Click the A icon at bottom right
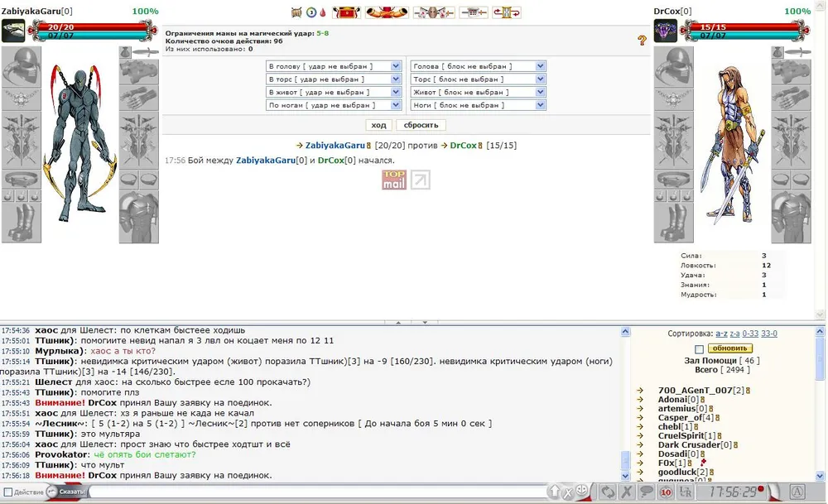The height and width of the screenshot is (504, 828). pyautogui.click(x=797, y=492)
